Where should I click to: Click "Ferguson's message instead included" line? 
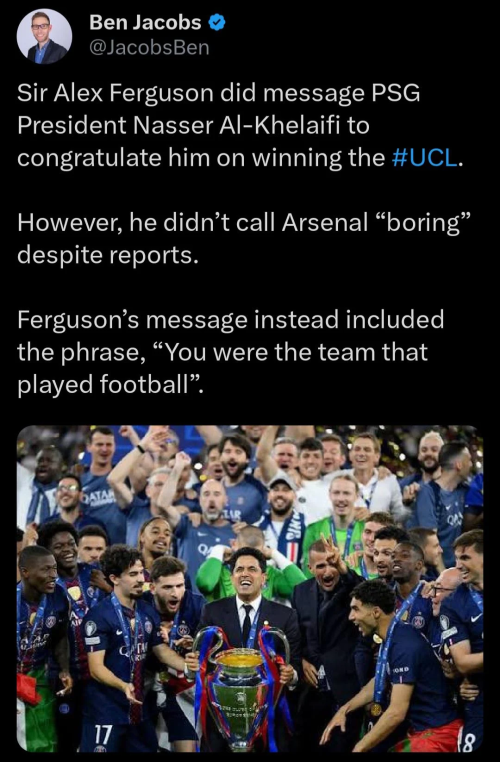click(x=230, y=320)
